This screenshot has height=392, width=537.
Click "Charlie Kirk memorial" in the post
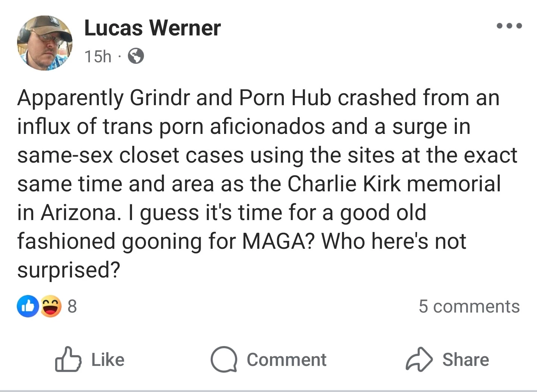pos(394,184)
